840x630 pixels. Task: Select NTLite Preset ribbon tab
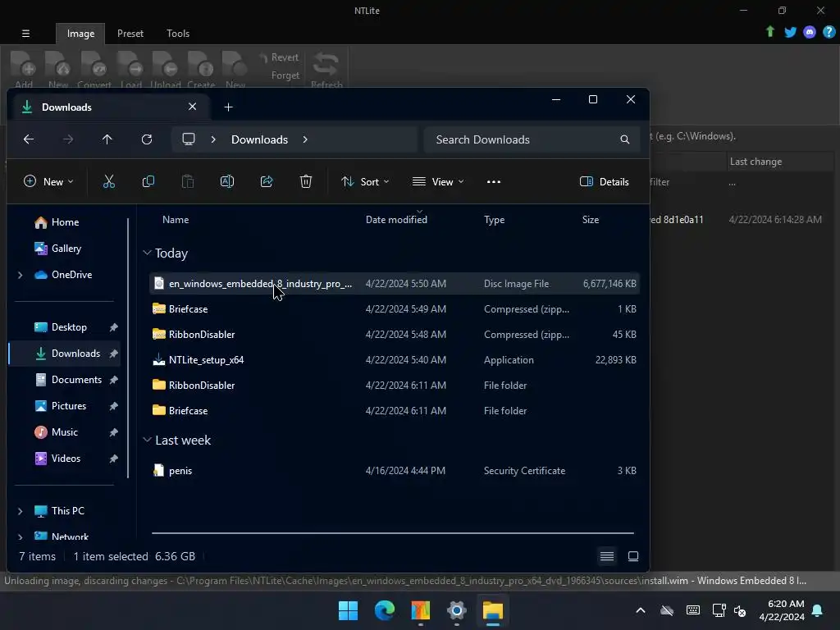point(130,33)
